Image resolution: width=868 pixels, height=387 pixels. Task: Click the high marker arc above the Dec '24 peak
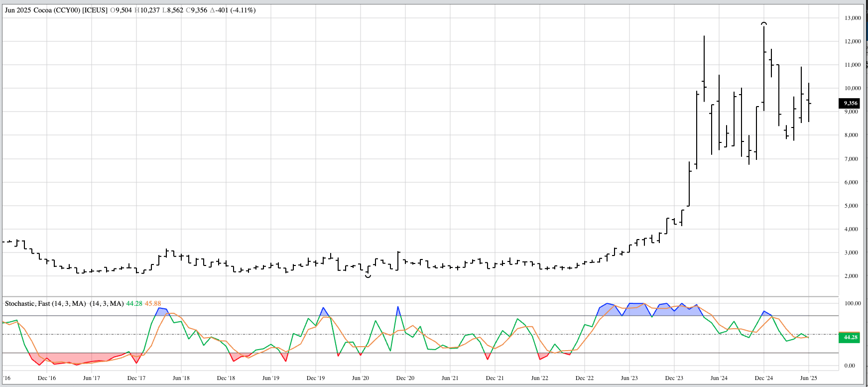click(764, 23)
